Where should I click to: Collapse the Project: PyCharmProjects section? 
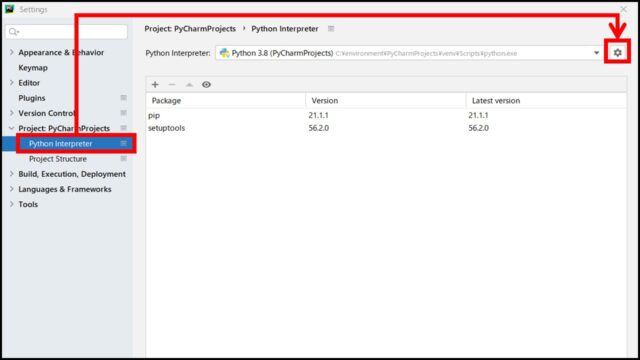(x=11, y=128)
